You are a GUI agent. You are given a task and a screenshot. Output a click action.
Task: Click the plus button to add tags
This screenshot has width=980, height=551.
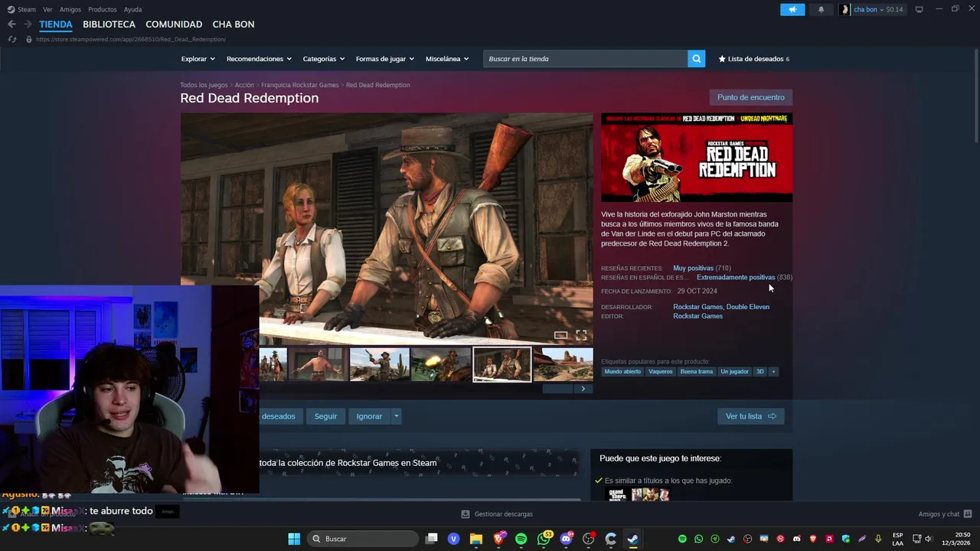click(773, 372)
